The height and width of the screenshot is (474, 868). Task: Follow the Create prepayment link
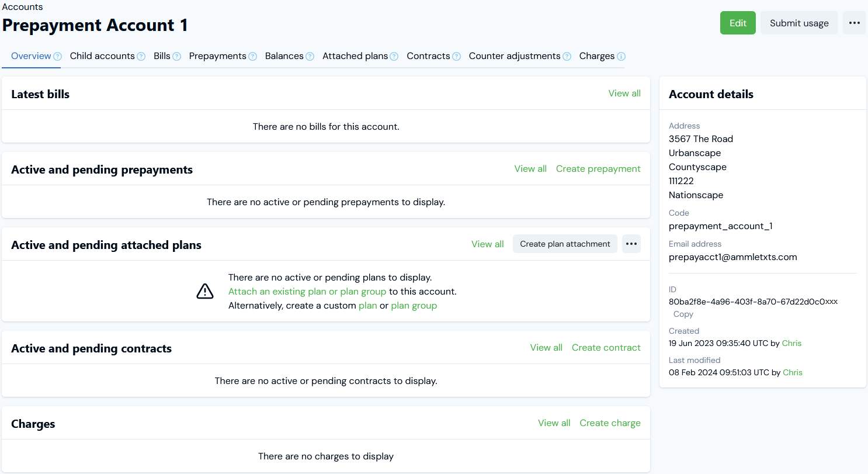(x=598, y=168)
